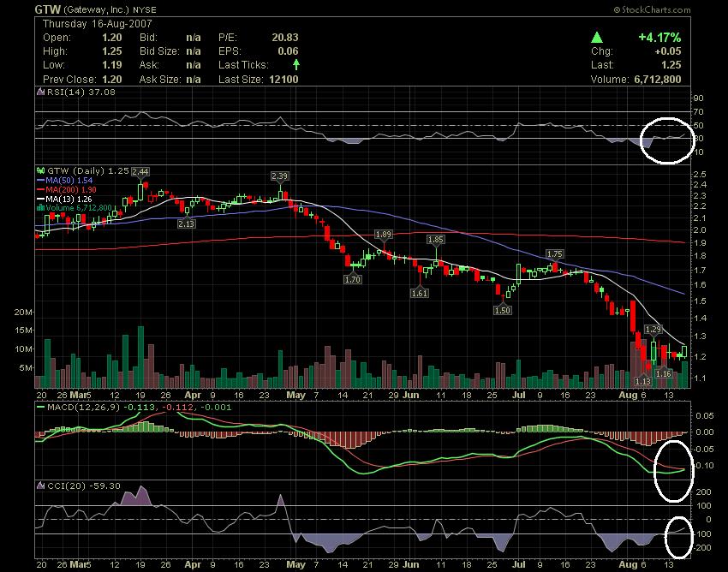Viewport: 728px width, 572px height.
Task: Click the -200 CCI axis label
Action: [x=702, y=547]
